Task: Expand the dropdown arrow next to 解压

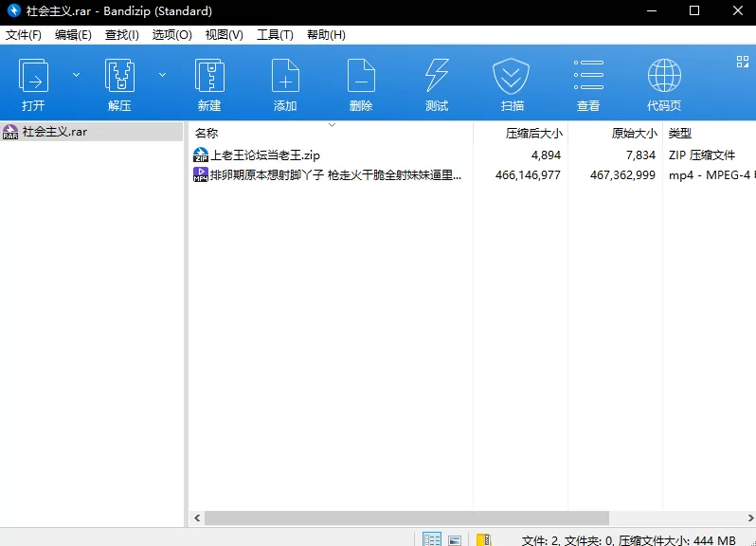Action: [162, 74]
